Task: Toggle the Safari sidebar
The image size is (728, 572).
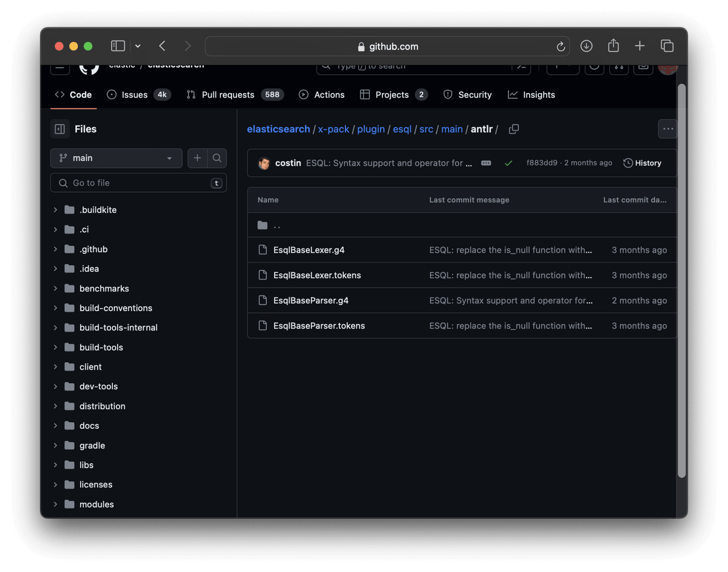Action: click(118, 46)
